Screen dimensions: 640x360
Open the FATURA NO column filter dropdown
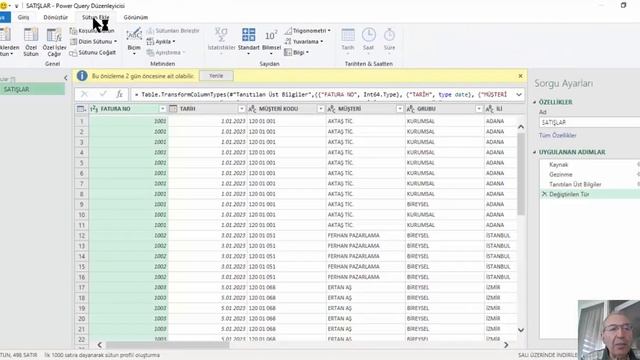click(162, 109)
